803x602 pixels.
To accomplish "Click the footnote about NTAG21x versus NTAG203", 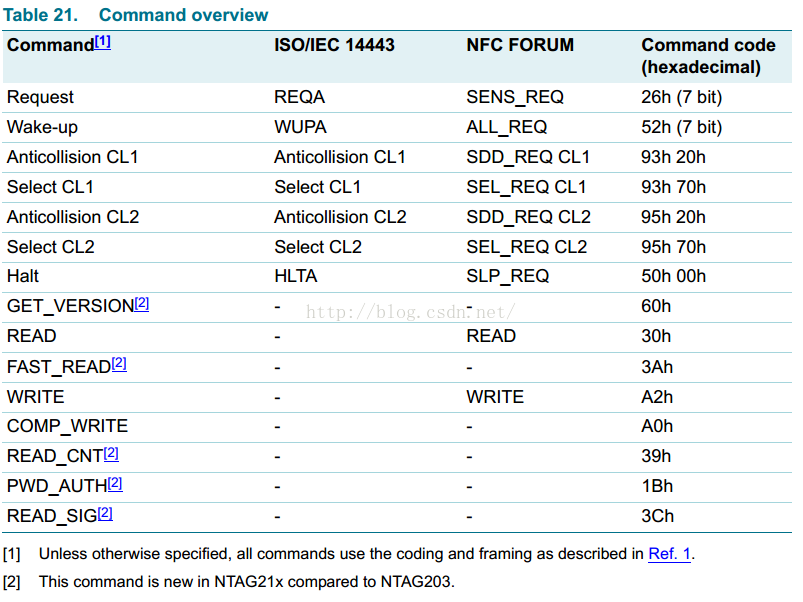I will tap(247, 582).
